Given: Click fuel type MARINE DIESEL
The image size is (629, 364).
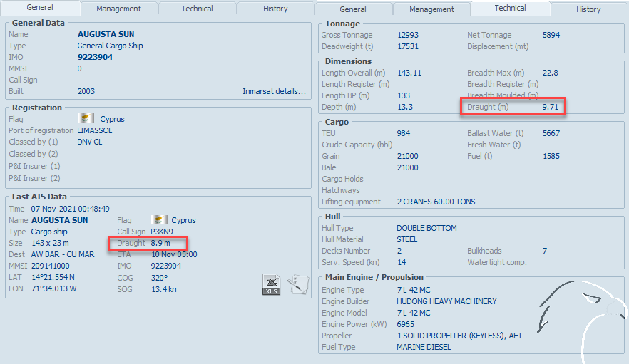Looking at the screenshot, I should 424,347.
